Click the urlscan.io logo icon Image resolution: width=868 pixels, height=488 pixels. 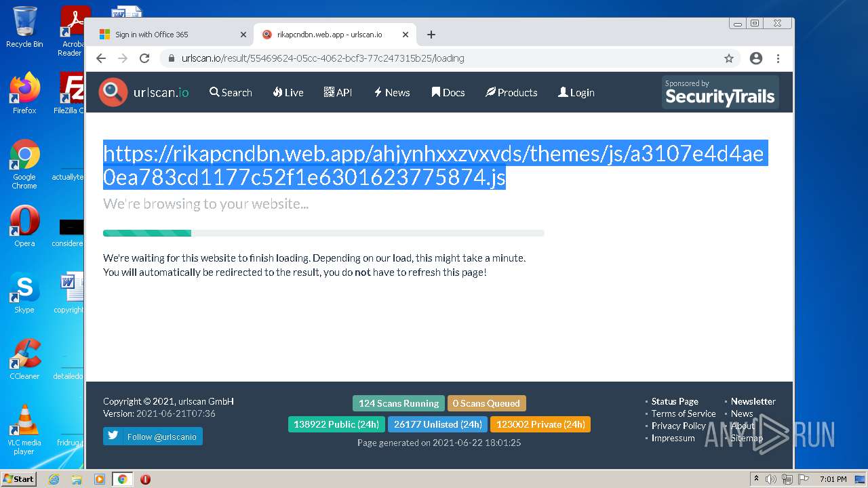(x=113, y=92)
